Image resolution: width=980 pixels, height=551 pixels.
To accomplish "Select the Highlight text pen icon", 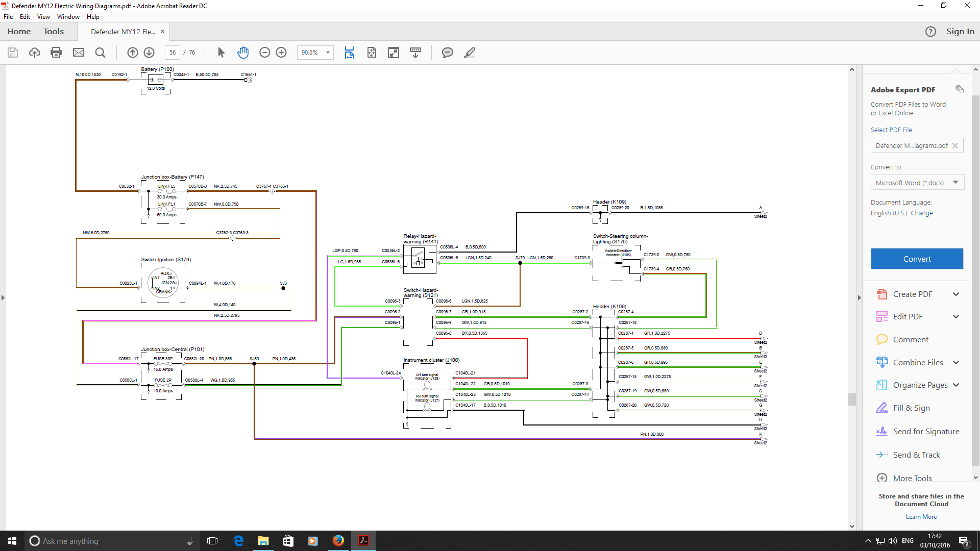I will pyautogui.click(x=470, y=53).
